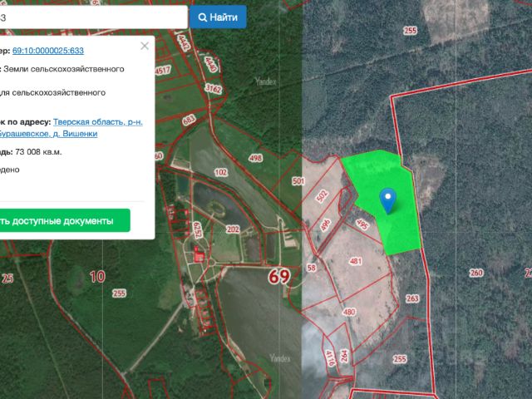Screen dimensions: 532x399
Task: Select parcel 263 beside the forest
Action: coord(412,298)
